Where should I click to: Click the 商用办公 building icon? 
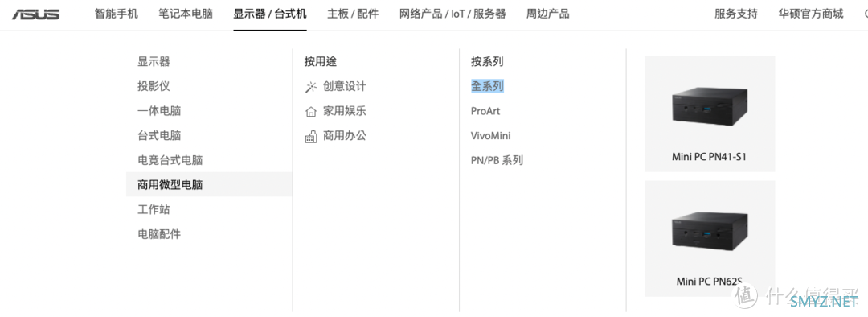(x=311, y=136)
